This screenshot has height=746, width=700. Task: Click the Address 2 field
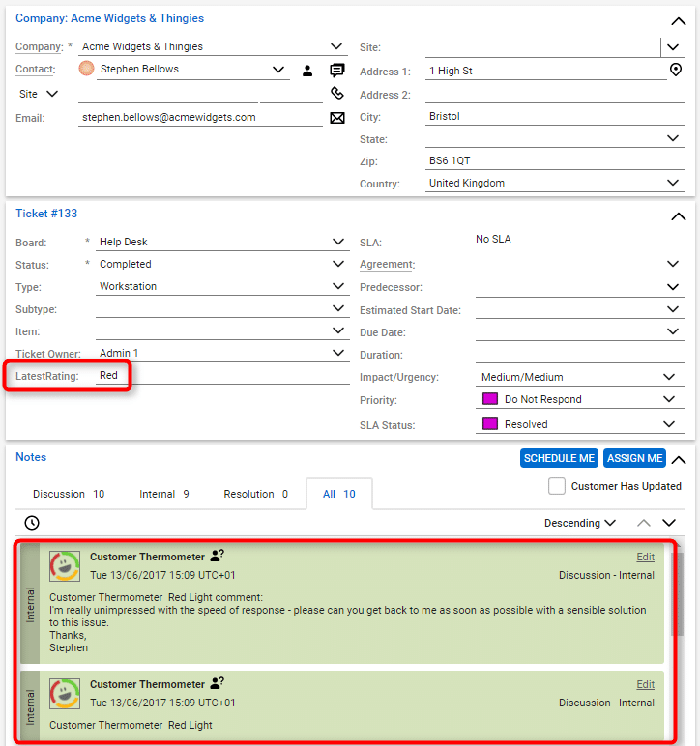click(555, 94)
